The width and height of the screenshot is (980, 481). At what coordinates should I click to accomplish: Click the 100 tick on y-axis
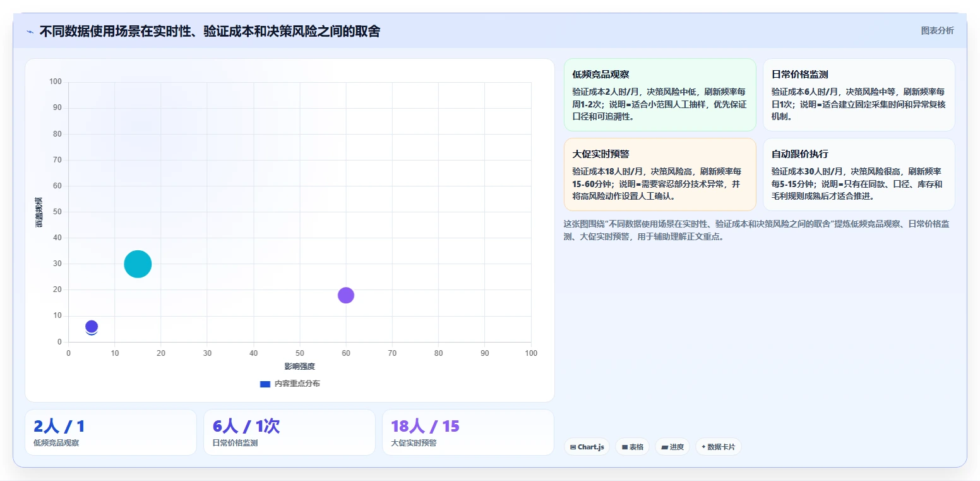tap(56, 82)
